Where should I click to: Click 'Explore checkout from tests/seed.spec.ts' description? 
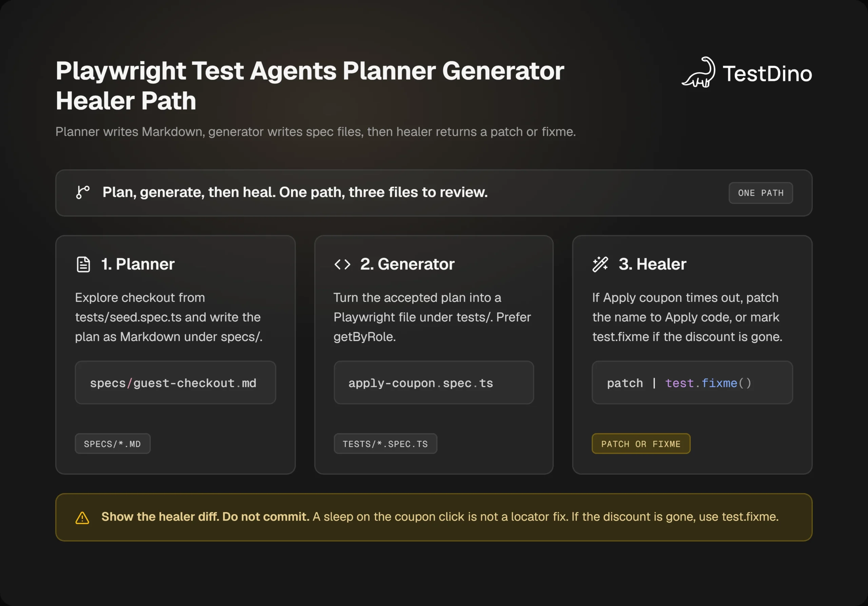[169, 317]
